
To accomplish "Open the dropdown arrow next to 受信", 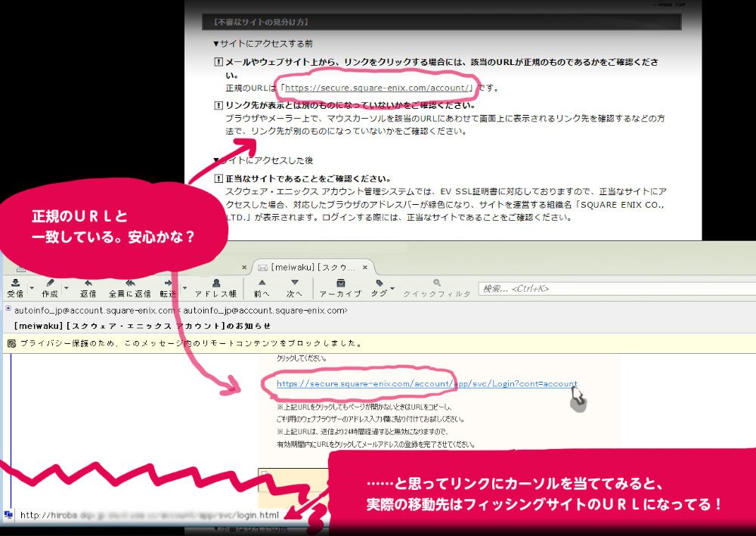I will click(32, 288).
